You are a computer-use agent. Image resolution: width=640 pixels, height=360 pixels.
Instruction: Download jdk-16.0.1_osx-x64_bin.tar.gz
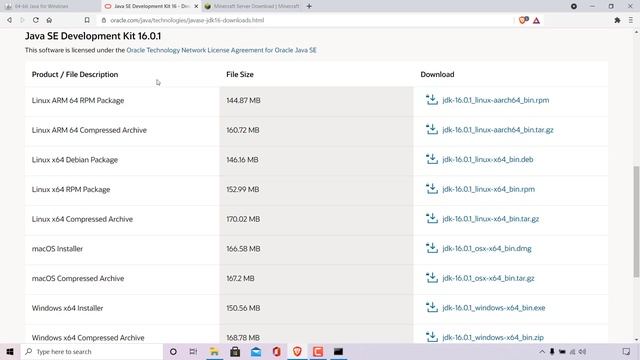pos(488,278)
